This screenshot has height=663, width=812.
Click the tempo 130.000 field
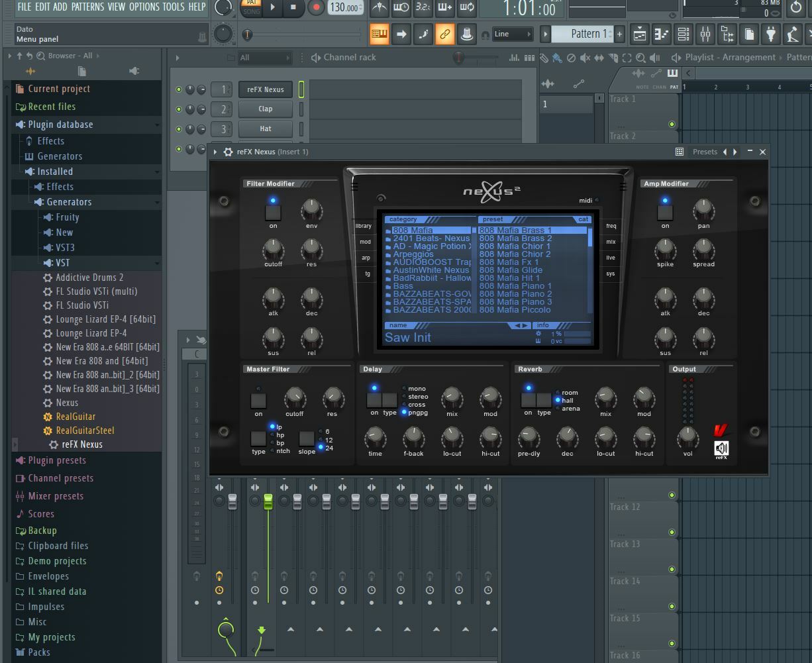tap(345, 8)
